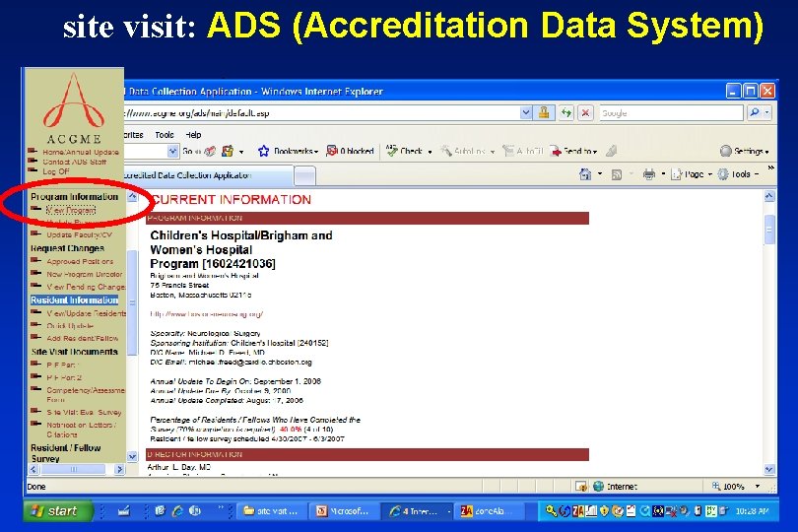798x532 pixels.
Task: Click the Quick Update link
Action: 70,326
